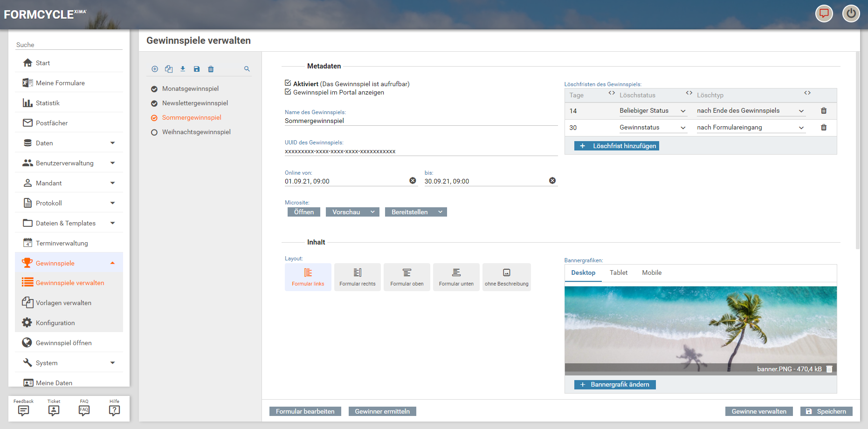This screenshot has height=429, width=868.
Task: Click the search magnifier icon in the list
Action: (x=247, y=69)
